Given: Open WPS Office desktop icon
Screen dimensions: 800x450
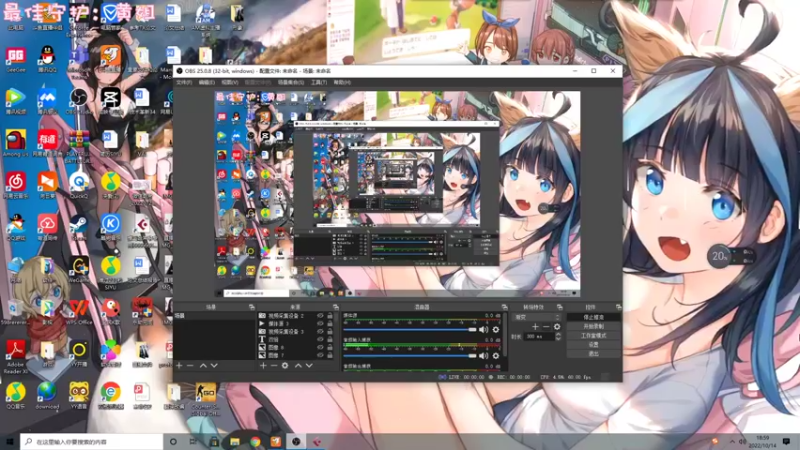Looking at the screenshot, I should pos(79,311).
